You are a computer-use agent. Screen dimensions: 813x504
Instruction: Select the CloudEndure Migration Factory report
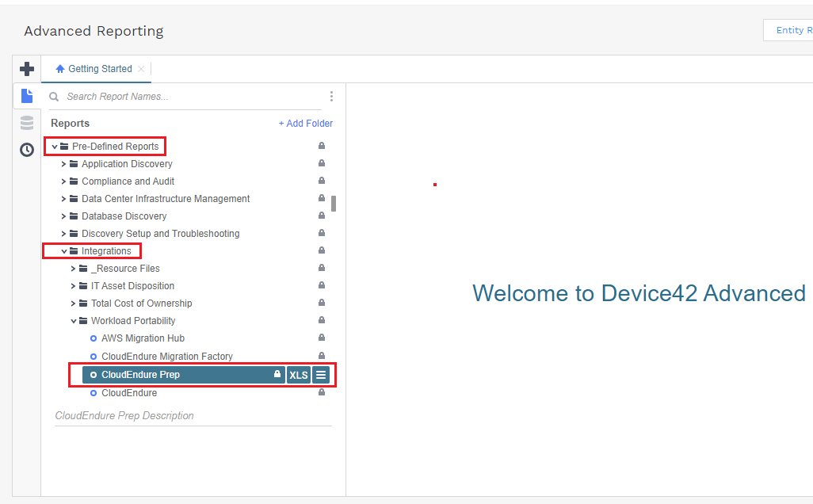(x=167, y=357)
